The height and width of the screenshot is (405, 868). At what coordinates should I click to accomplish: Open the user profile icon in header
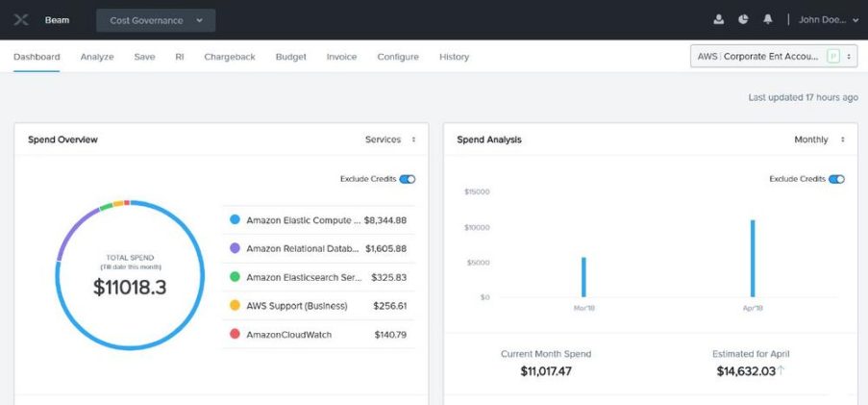(719, 19)
